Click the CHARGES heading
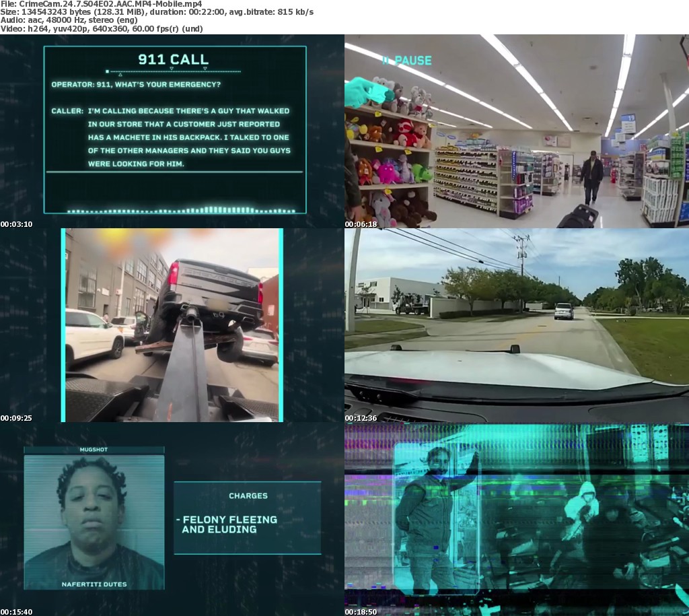689x616 pixels. coord(248,496)
